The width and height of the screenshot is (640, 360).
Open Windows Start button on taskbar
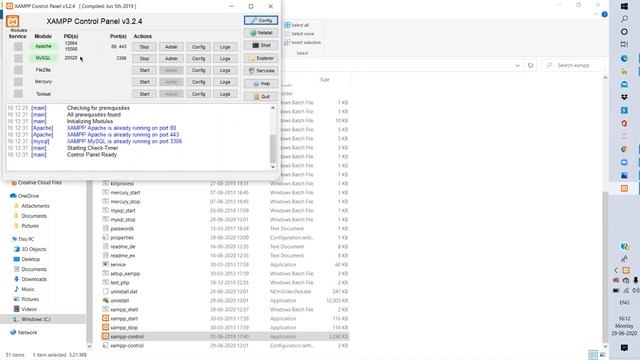click(x=624, y=7)
